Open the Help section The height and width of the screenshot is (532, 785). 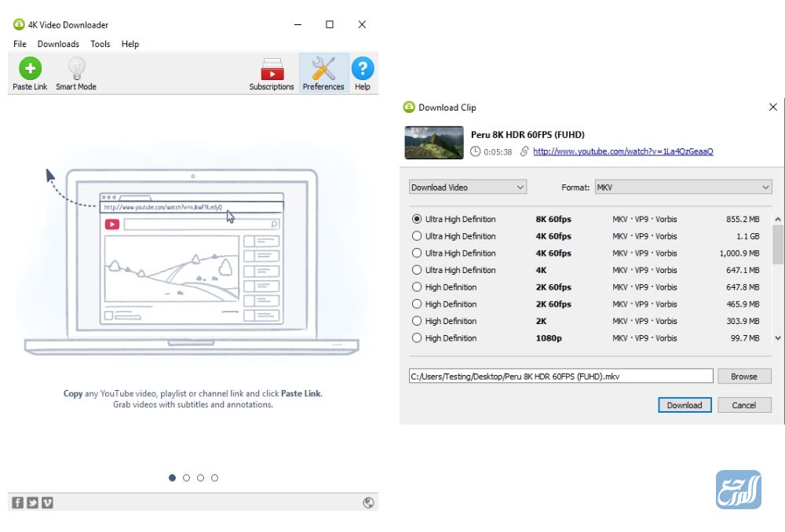(362, 72)
